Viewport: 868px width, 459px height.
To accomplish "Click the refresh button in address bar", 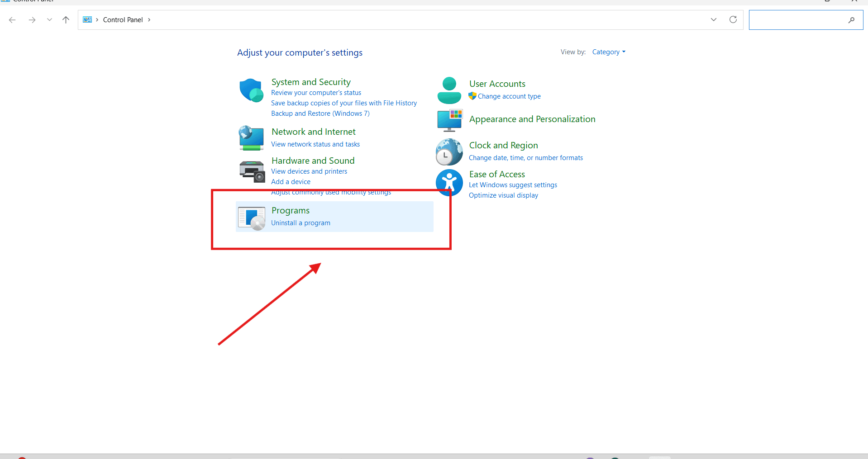I will (x=733, y=19).
